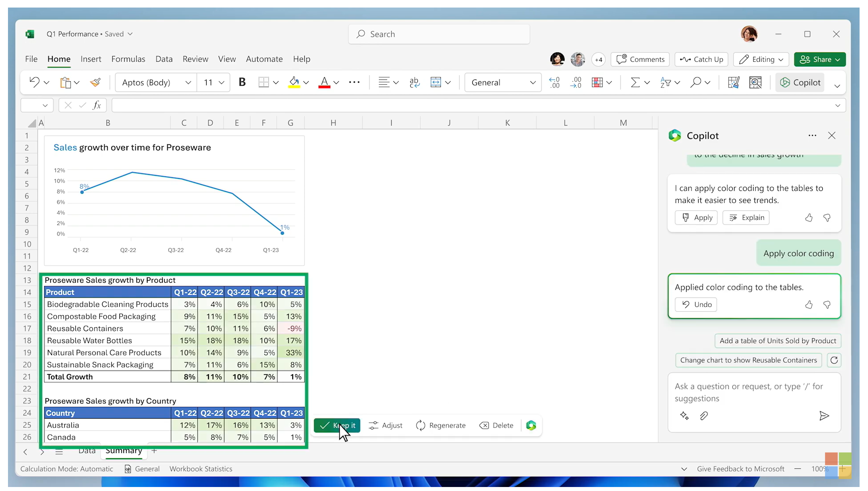Viewport: 868px width, 491px height.
Task: Switch to the Automate tab
Action: 264,59
